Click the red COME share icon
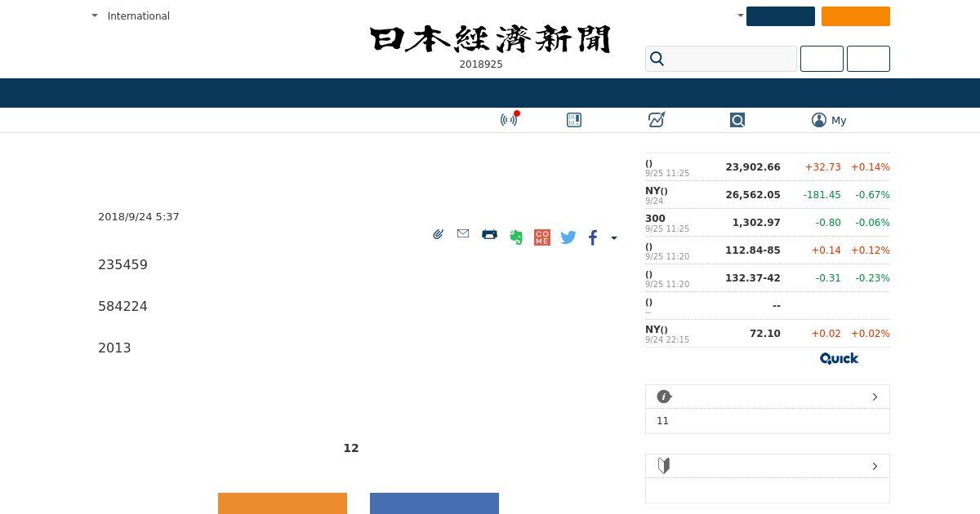980x514 pixels. [542, 237]
